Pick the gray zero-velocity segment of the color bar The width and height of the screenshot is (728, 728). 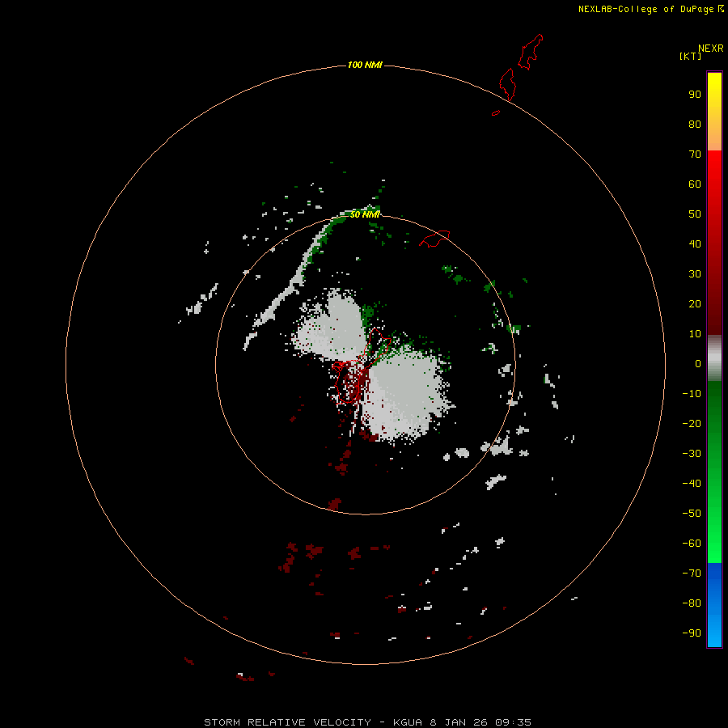714,358
